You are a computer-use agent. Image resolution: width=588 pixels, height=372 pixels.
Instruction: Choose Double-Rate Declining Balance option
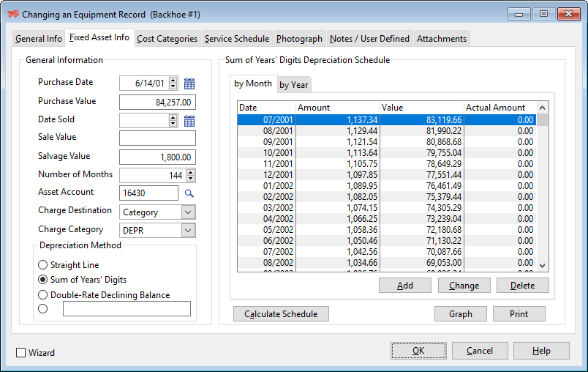pyautogui.click(x=43, y=295)
